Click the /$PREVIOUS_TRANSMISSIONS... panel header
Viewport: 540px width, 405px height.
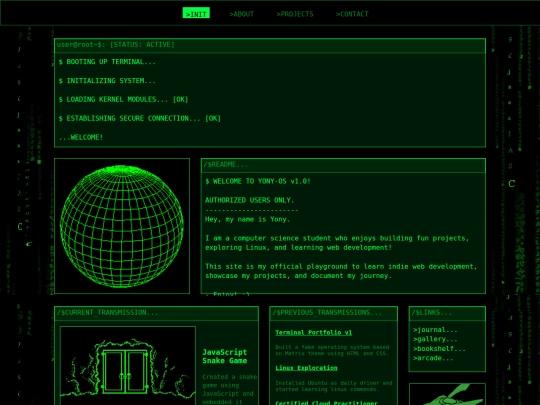point(333,313)
